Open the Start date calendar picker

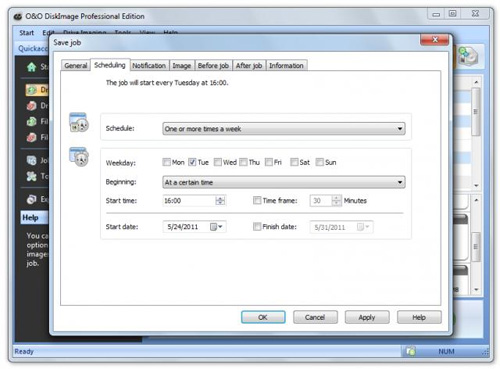pos(217,227)
